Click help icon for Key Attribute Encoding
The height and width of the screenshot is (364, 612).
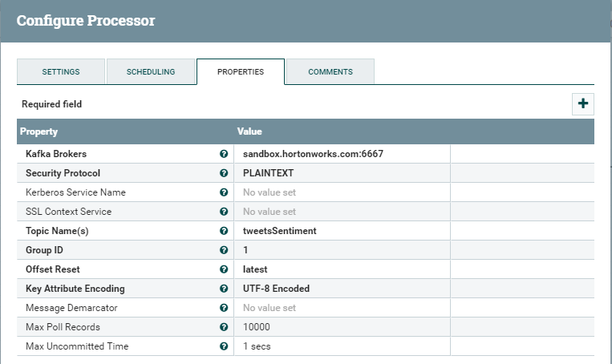click(x=224, y=289)
